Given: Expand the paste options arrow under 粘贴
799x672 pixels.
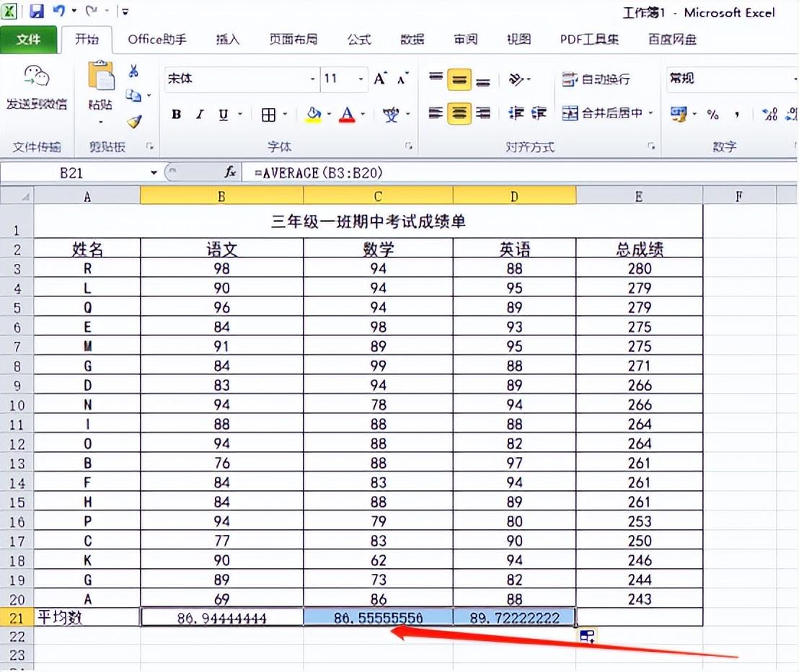Looking at the screenshot, I should (x=101, y=122).
